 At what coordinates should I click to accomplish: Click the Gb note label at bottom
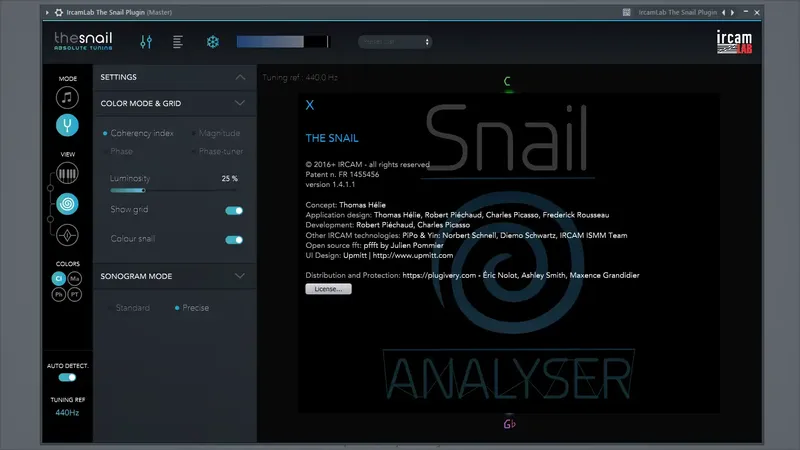coord(509,424)
